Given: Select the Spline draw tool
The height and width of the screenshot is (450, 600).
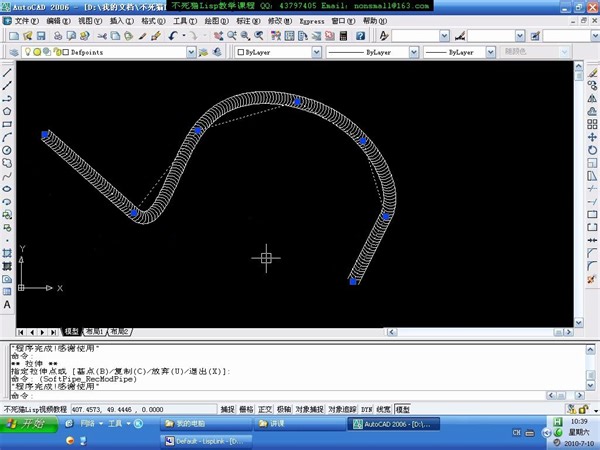Looking at the screenshot, I should (x=7, y=176).
